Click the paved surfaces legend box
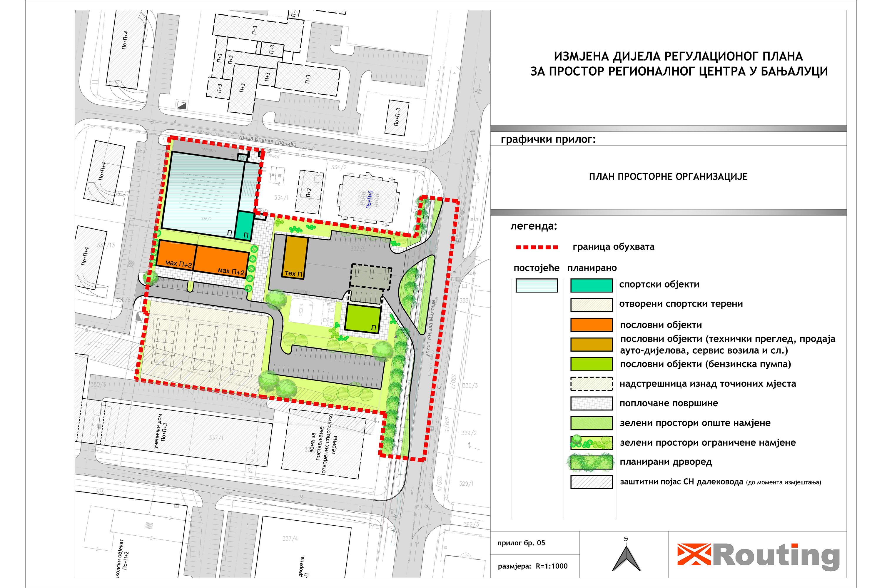Image resolution: width=882 pixels, height=588 pixels. pyautogui.click(x=591, y=403)
